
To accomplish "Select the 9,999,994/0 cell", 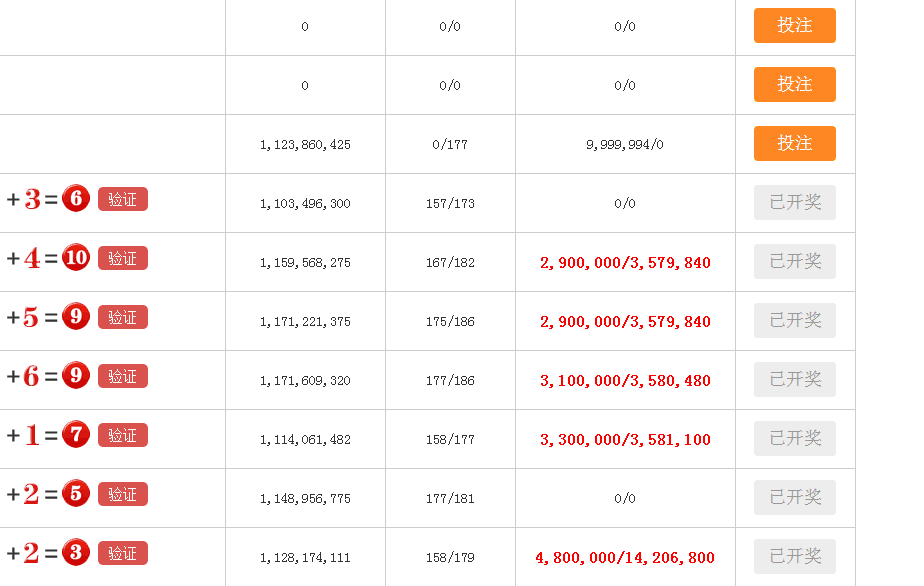I will click(625, 145).
